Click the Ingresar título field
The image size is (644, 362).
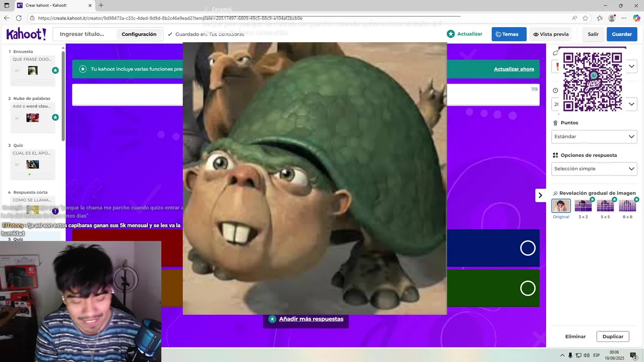82,34
